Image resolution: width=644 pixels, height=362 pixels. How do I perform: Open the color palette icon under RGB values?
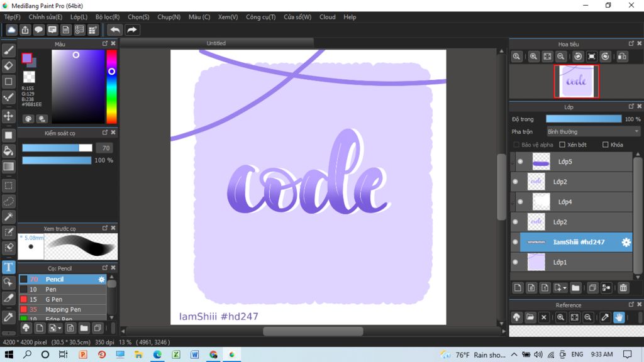[28, 119]
